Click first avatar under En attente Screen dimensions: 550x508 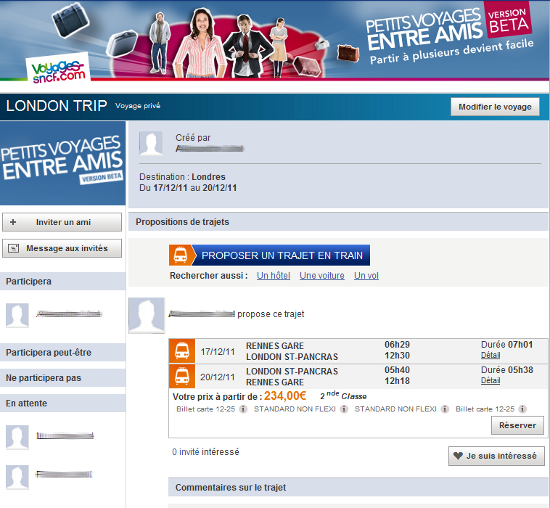tap(17, 437)
